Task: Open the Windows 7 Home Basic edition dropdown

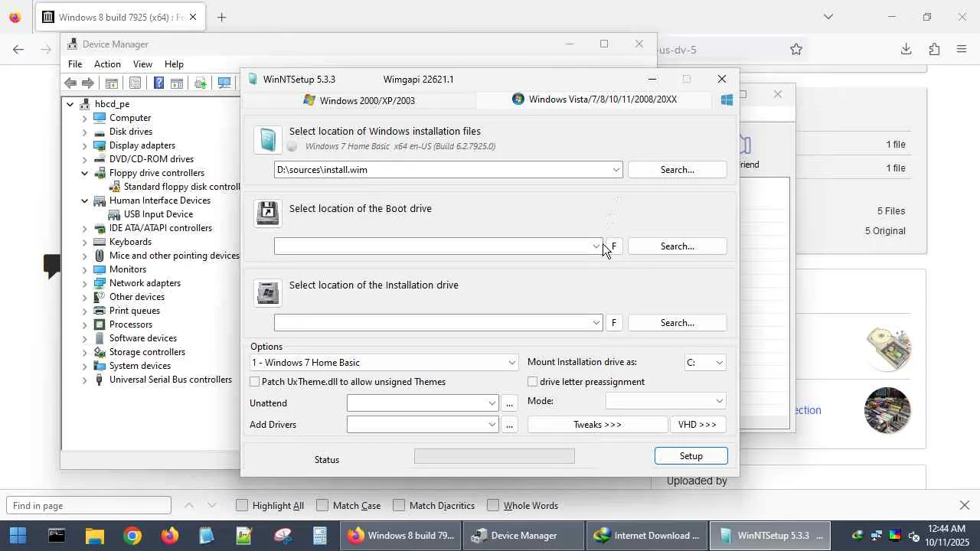Action: 511,363
